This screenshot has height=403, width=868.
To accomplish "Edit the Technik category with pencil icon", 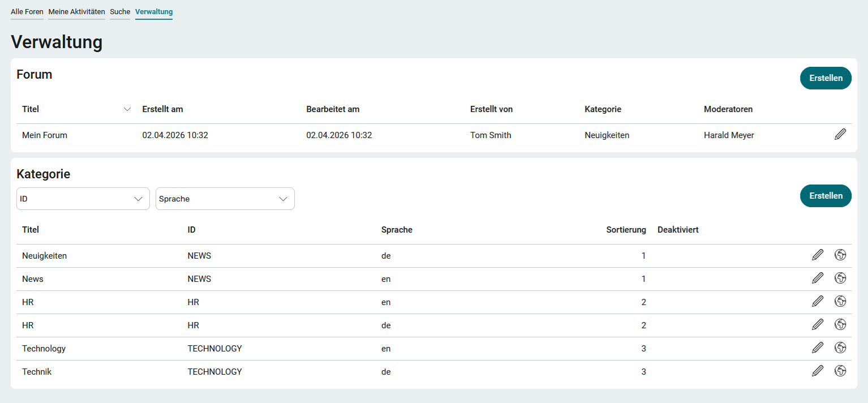I will coord(818,371).
